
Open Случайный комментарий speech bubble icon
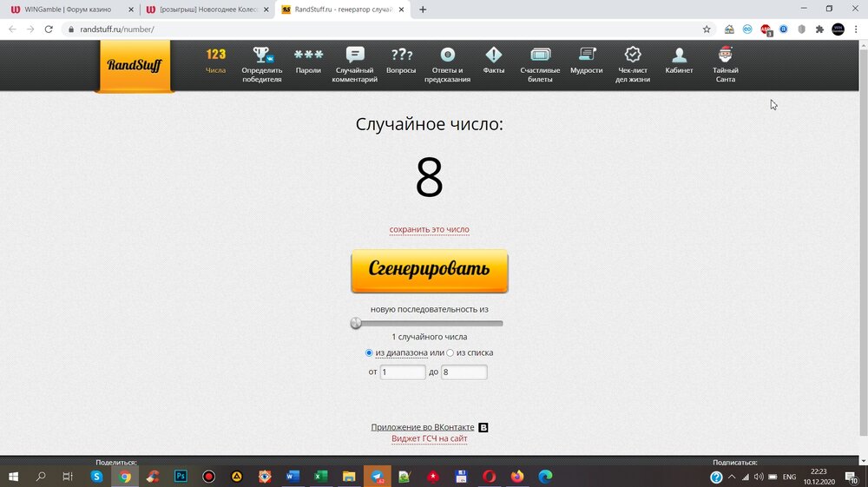click(354, 56)
